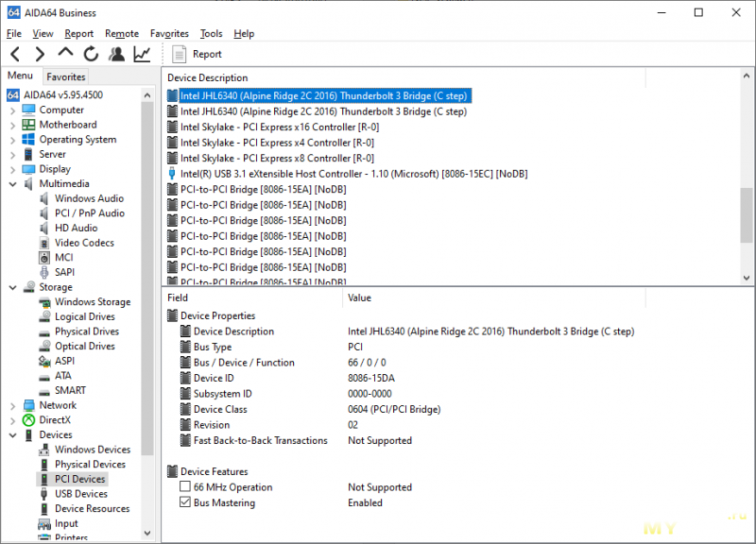Open ASPI page in tree
The width and height of the screenshot is (756, 544).
64,361
